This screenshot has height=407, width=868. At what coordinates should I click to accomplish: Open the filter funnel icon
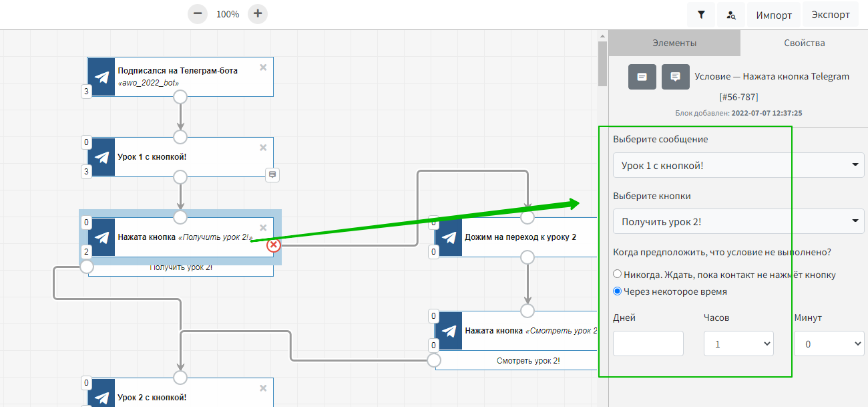[701, 15]
